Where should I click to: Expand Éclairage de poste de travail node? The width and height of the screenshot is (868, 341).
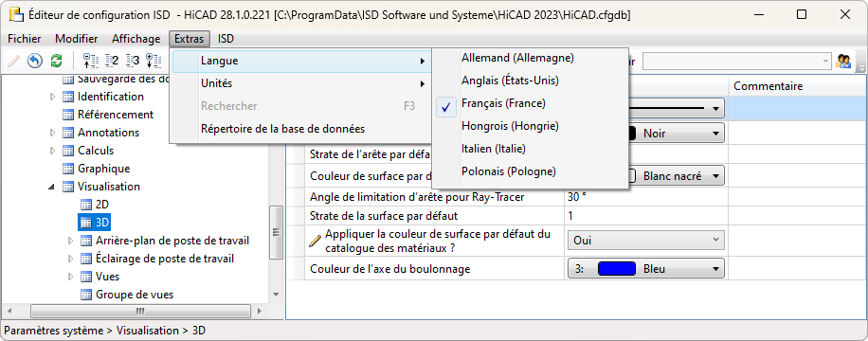(x=71, y=260)
